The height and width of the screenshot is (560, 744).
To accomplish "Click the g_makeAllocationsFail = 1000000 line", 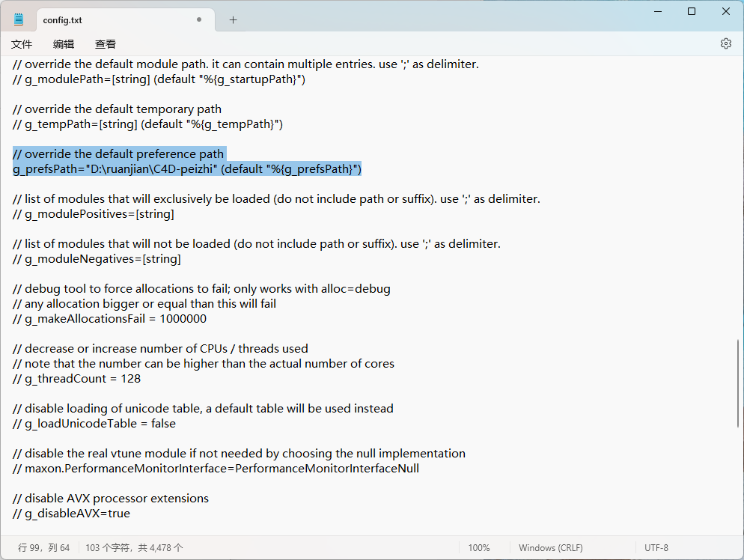I will point(109,319).
